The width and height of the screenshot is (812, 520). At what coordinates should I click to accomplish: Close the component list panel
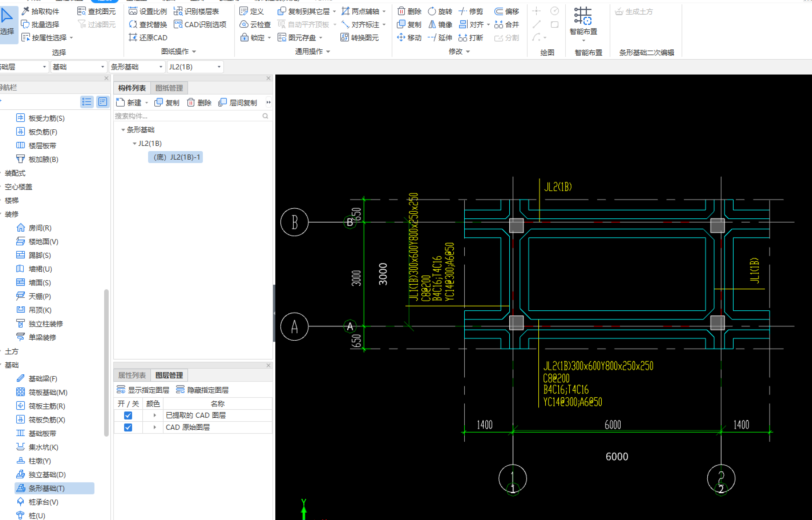coord(268,78)
